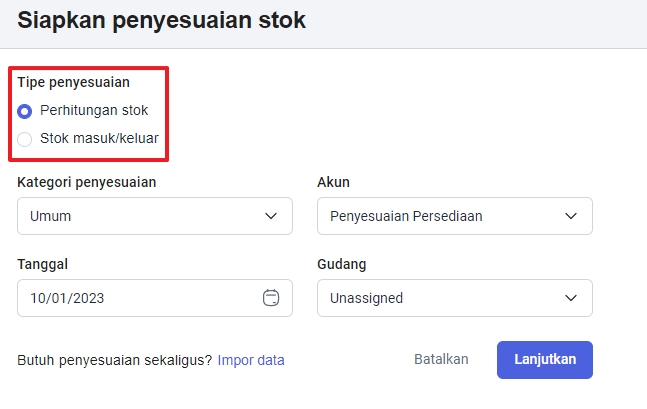Click the "Siapkan penyesuaian stok" heading
Screen dimensions: 647x409
(162, 19)
